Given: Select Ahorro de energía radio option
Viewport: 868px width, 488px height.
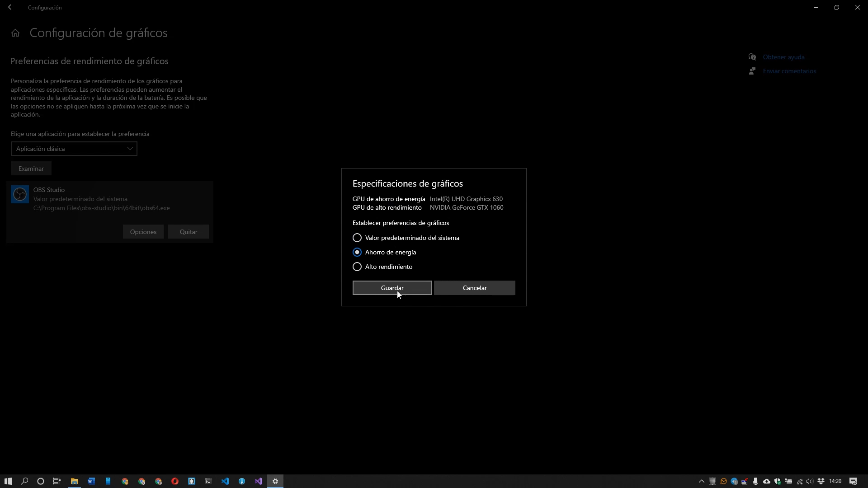Looking at the screenshot, I should [x=357, y=252].
